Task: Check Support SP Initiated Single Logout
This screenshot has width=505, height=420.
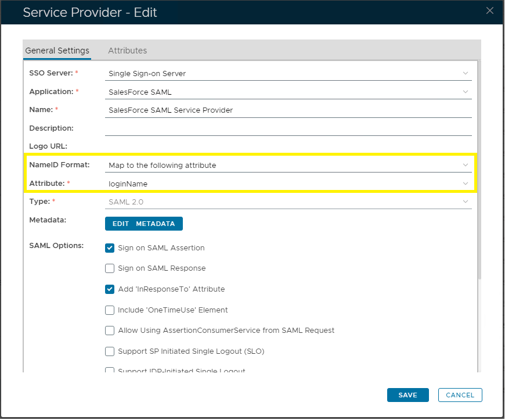Action: point(110,351)
